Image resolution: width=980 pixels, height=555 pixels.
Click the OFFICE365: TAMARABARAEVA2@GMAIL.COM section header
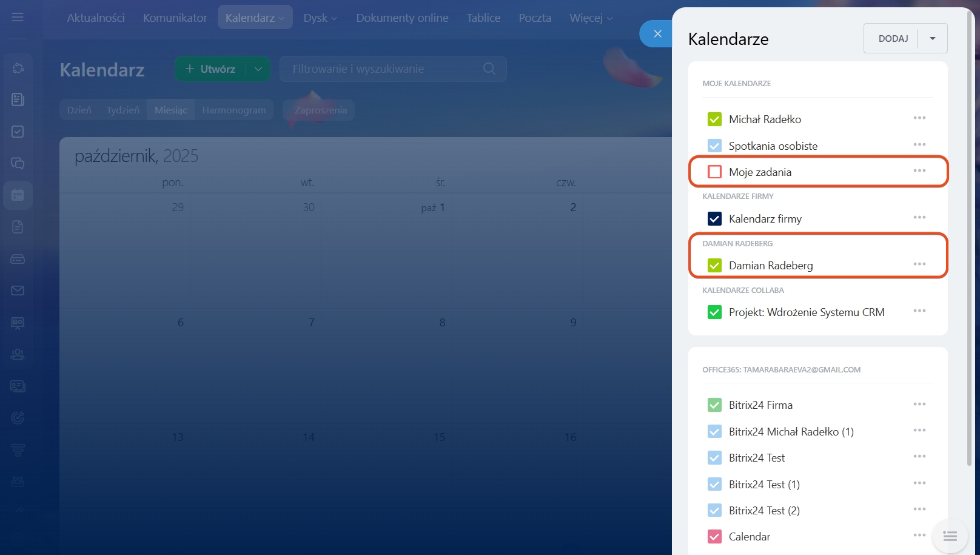(x=781, y=369)
